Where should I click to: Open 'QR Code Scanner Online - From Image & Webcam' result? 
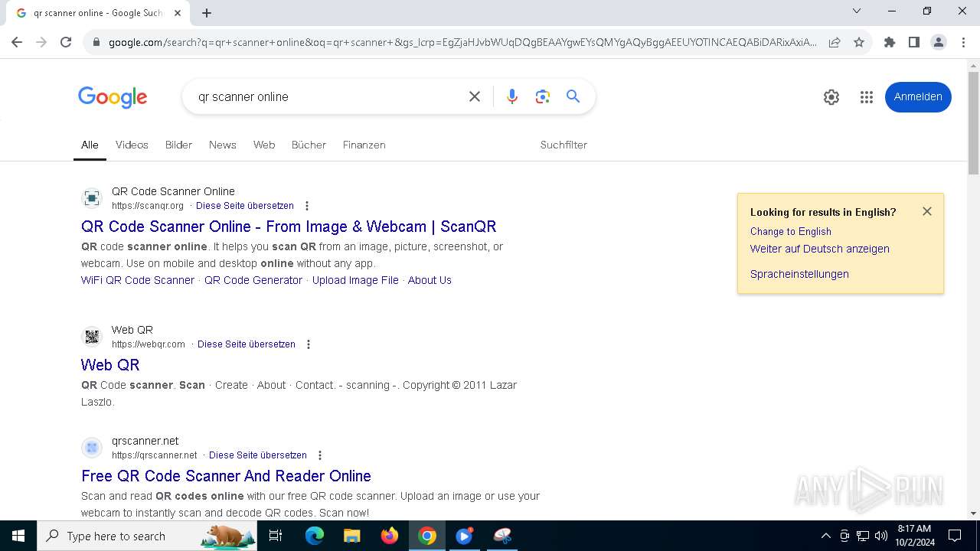pyautogui.click(x=289, y=227)
